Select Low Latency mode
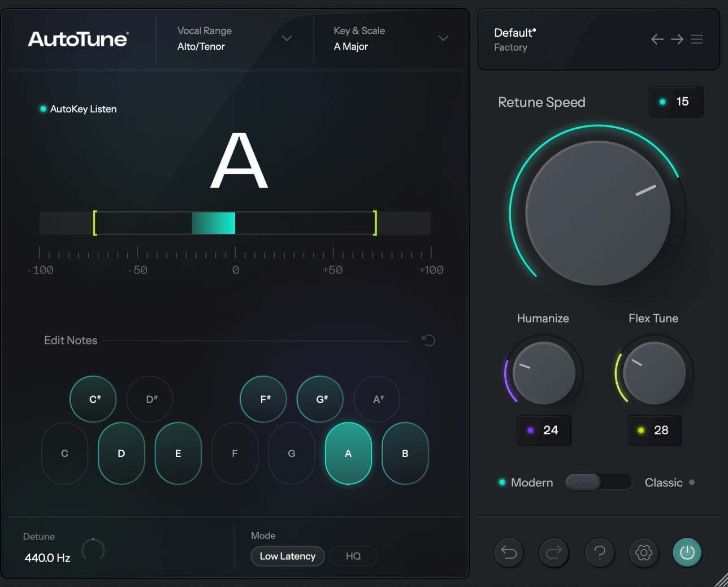This screenshot has width=728, height=587. [x=287, y=556]
